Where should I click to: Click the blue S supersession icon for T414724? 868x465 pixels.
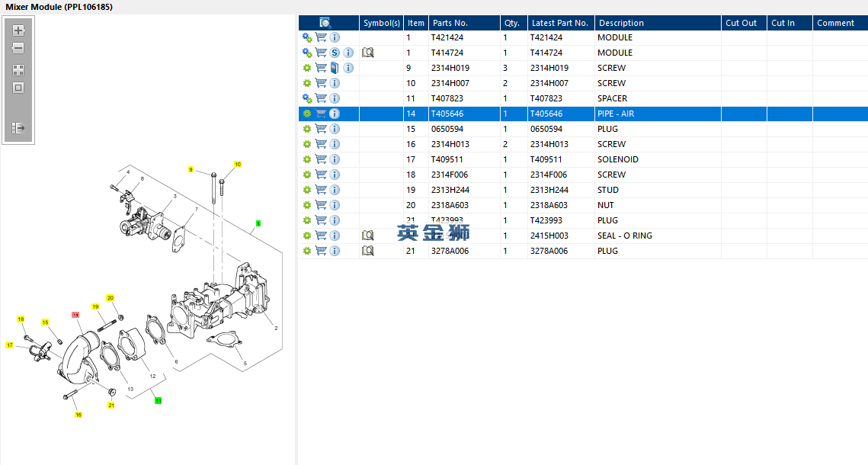(x=335, y=53)
